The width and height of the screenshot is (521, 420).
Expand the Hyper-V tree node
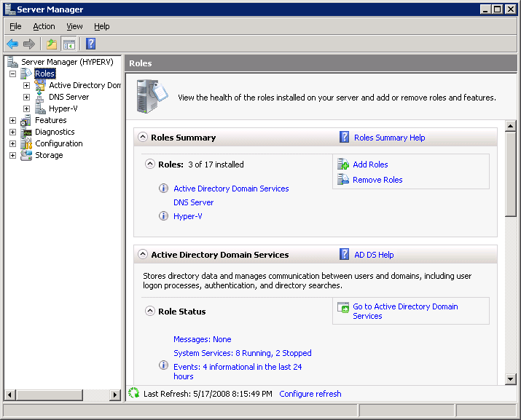(x=26, y=108)
